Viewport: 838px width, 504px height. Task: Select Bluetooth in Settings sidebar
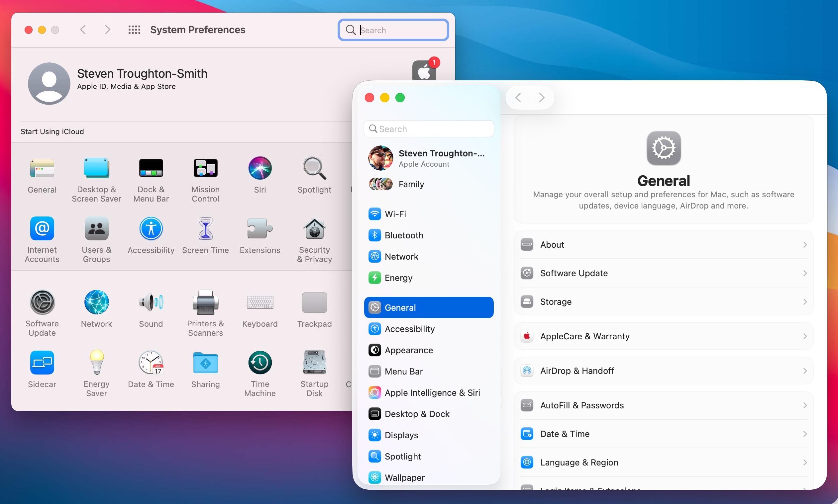[429, 235]
